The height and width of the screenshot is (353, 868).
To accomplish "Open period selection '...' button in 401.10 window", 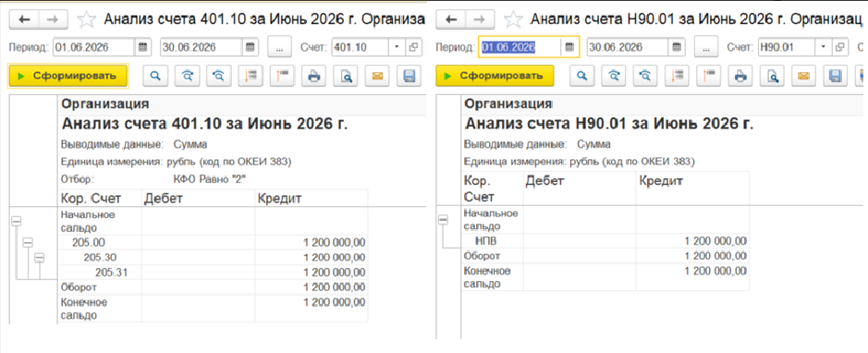I will [x=279, y=47].
